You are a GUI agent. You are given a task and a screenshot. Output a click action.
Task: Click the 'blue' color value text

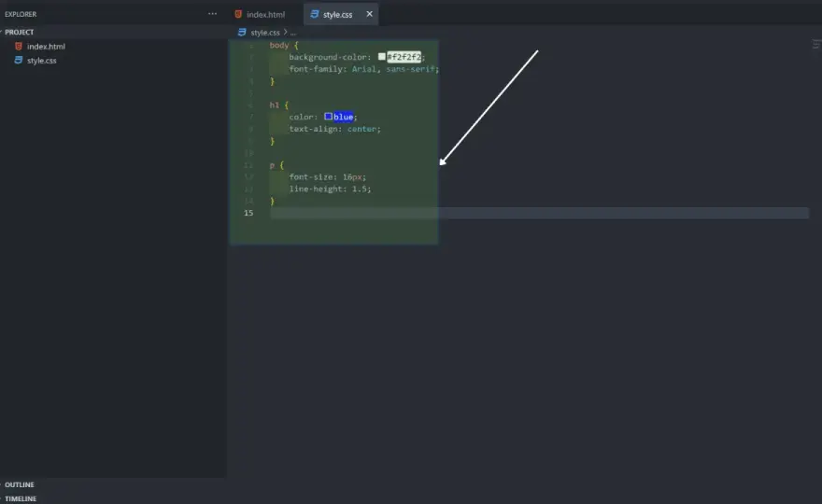(343, 117)
